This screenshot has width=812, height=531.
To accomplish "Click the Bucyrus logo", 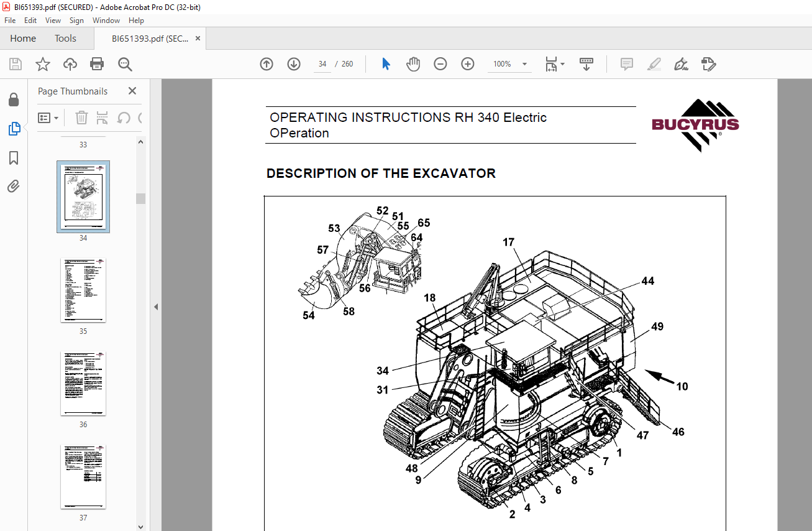I will coord(695,125).
